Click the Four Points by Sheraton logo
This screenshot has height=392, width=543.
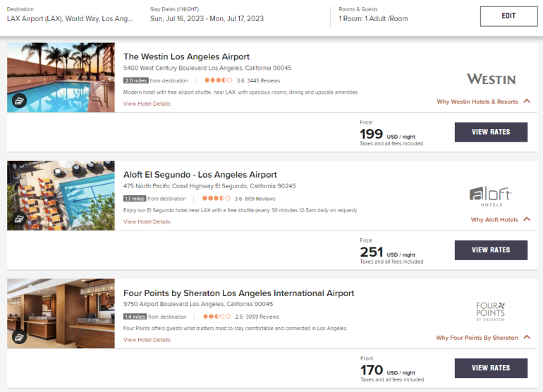491,311
